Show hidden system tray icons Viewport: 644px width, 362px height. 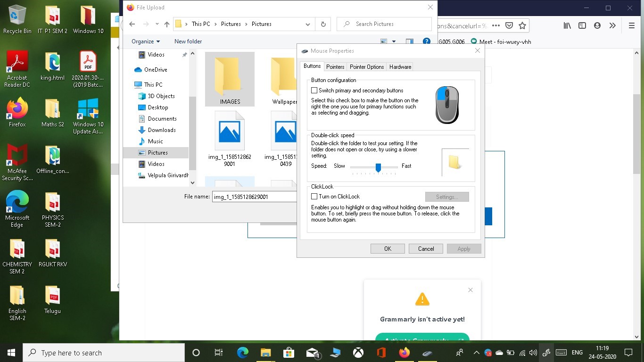coord(476,353)
